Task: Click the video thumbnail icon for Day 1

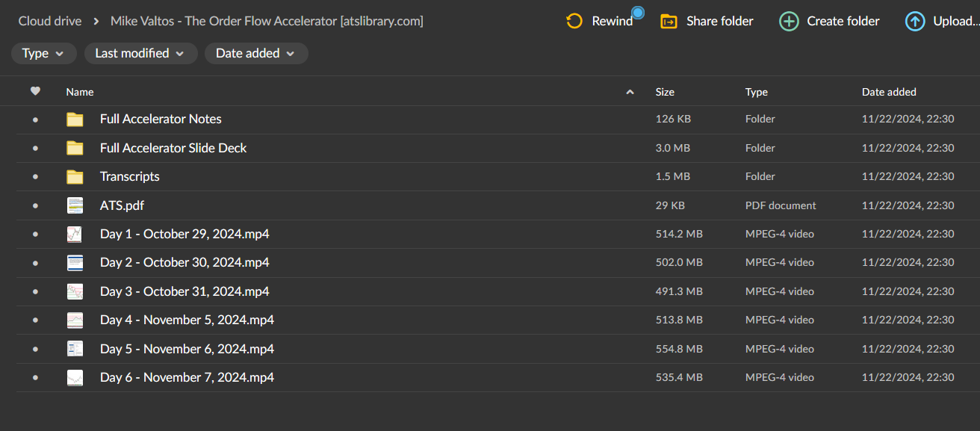Action: (x=75, y=234)
